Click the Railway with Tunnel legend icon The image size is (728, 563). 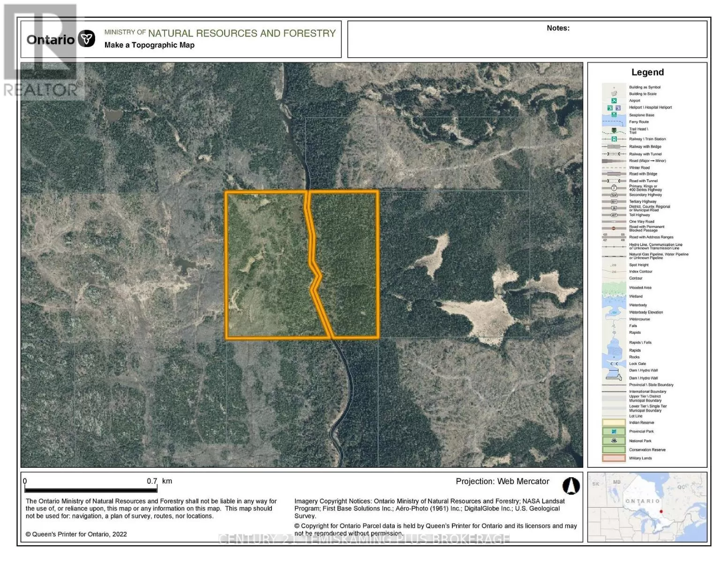pyautogui.click(x=613, y=153)
